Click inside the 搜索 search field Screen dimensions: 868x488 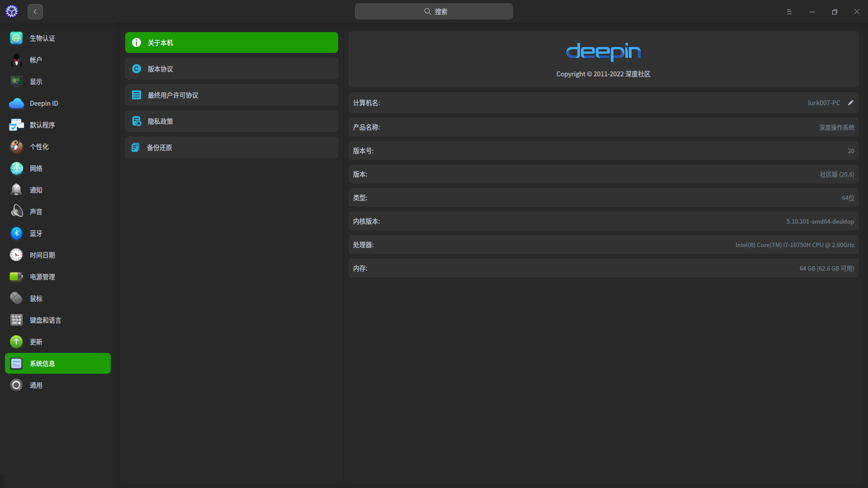point(433,11)
